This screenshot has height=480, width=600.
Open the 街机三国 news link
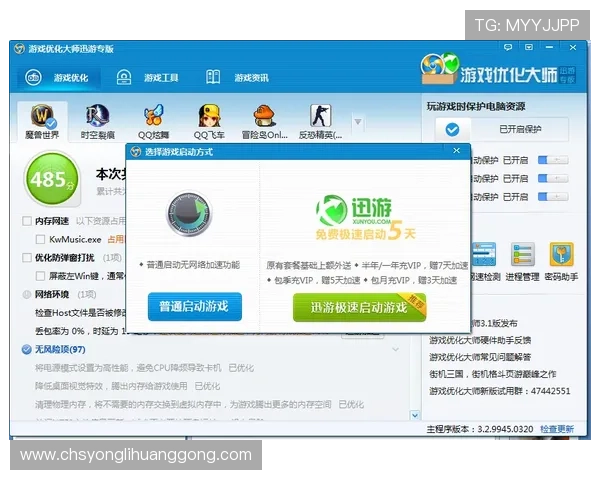(492, 374)
